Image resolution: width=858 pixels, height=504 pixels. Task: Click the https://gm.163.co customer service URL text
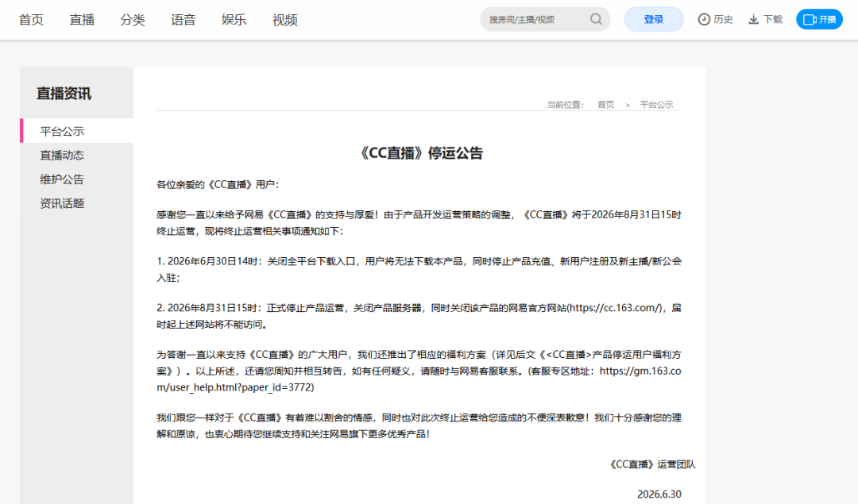(640, 371)
